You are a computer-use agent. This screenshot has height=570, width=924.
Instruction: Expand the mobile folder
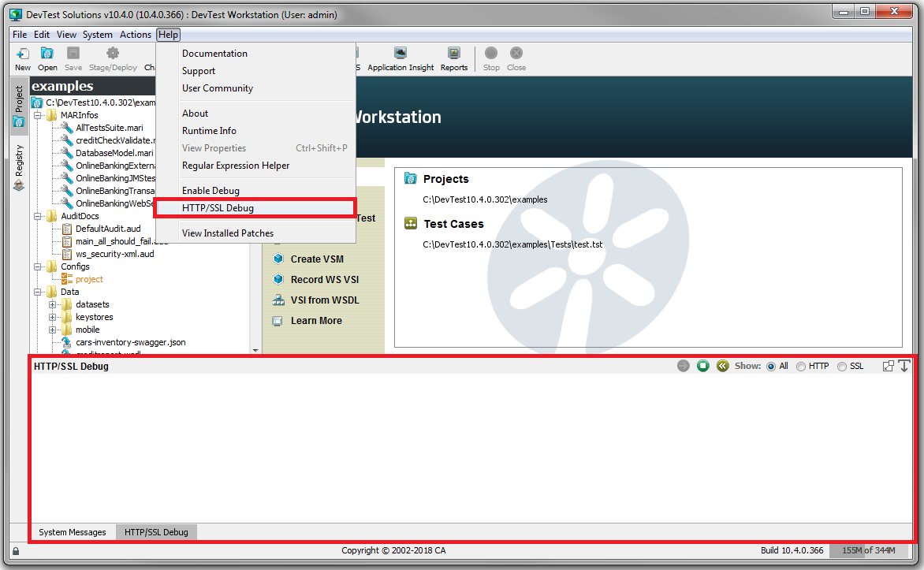53,330
